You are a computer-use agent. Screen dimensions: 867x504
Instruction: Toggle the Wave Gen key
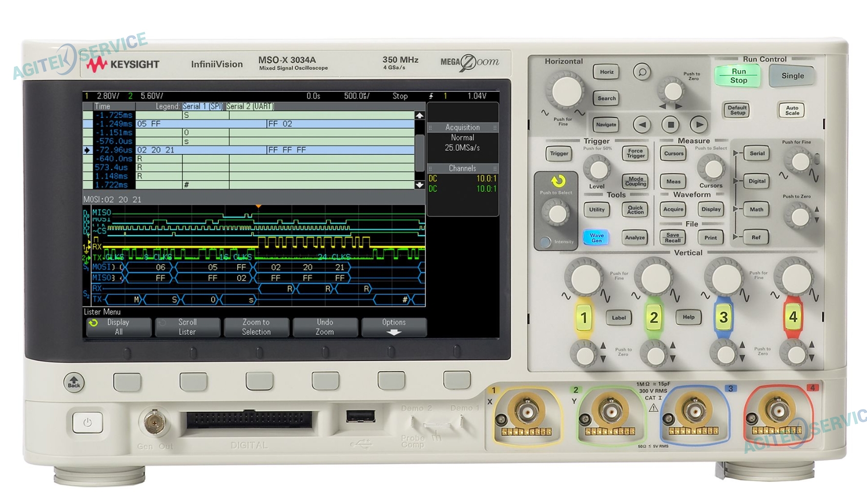tap(596, 238)
